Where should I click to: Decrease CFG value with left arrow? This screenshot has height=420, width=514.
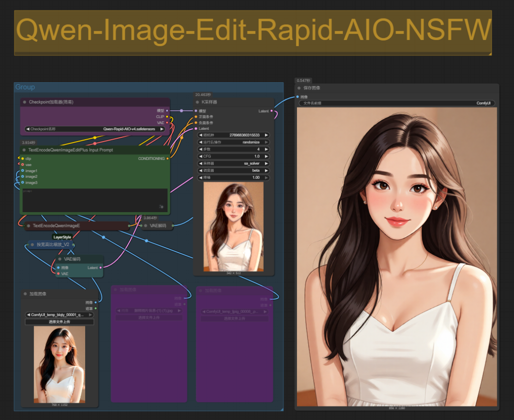tap(201, 156)
